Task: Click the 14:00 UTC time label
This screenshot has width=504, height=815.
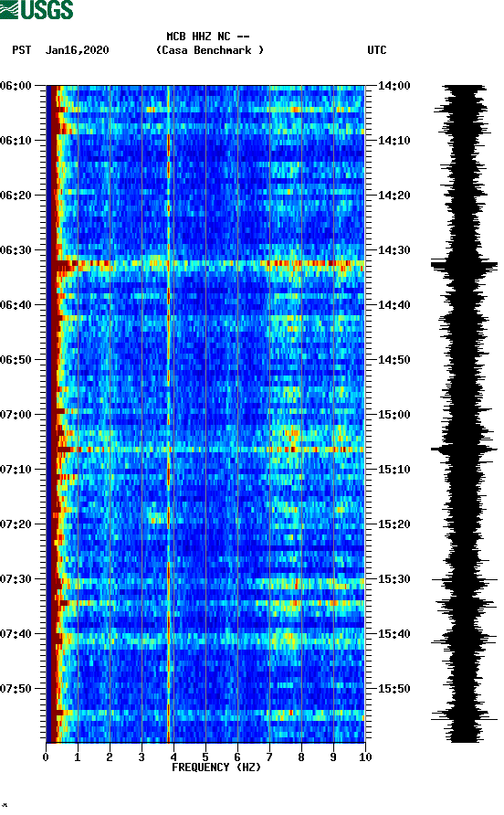Action: pyautogui.click(x=394, y=86)
